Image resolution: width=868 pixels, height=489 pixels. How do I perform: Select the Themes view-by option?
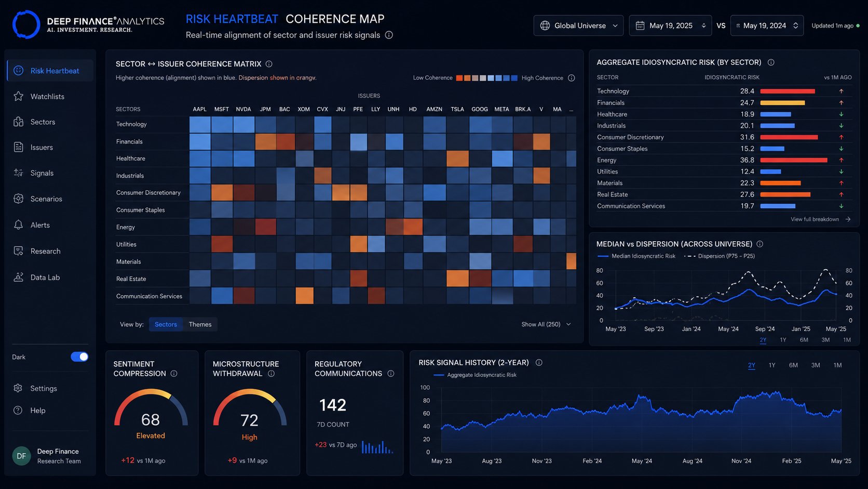(200, 324)
